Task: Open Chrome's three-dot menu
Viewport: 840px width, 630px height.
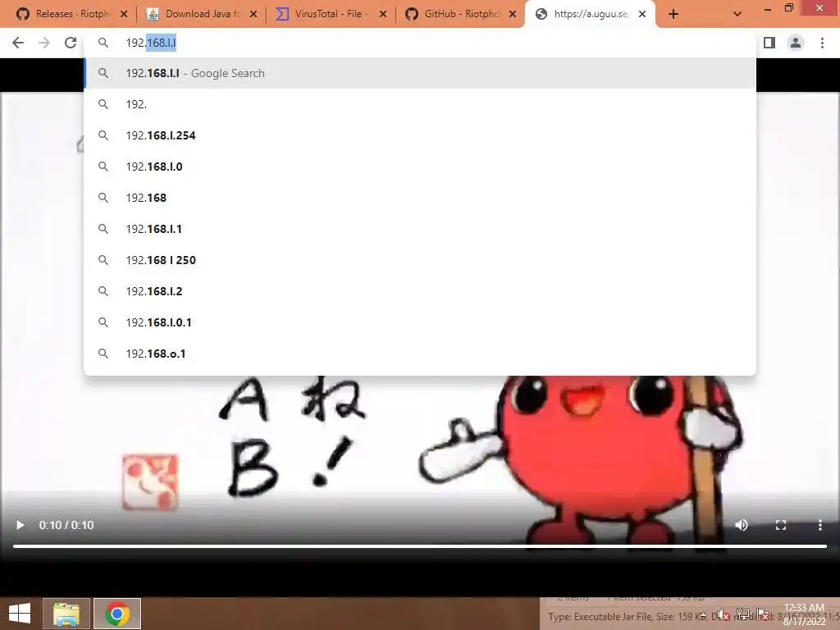Action: (822, 43)
